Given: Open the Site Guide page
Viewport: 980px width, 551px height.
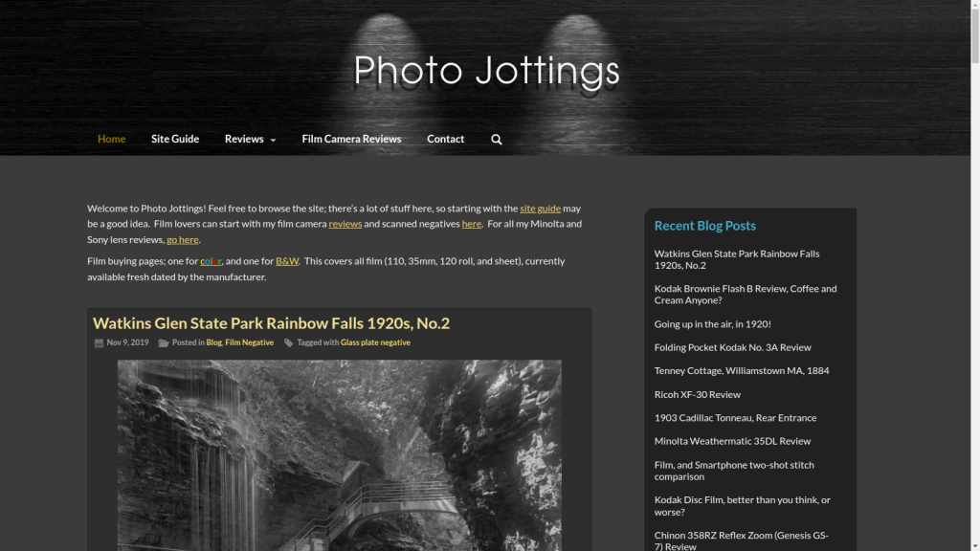Looking at the screenshot, I should (175, 139).
